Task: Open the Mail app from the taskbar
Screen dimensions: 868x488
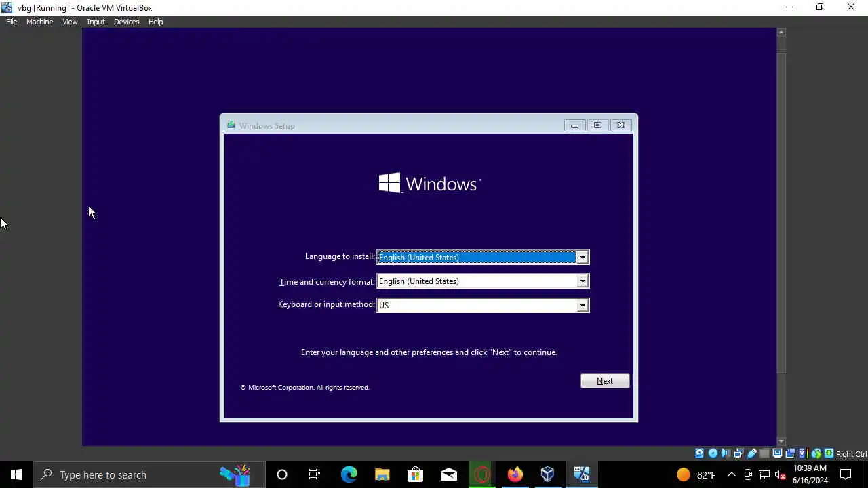Action: [x=449, y=474]
